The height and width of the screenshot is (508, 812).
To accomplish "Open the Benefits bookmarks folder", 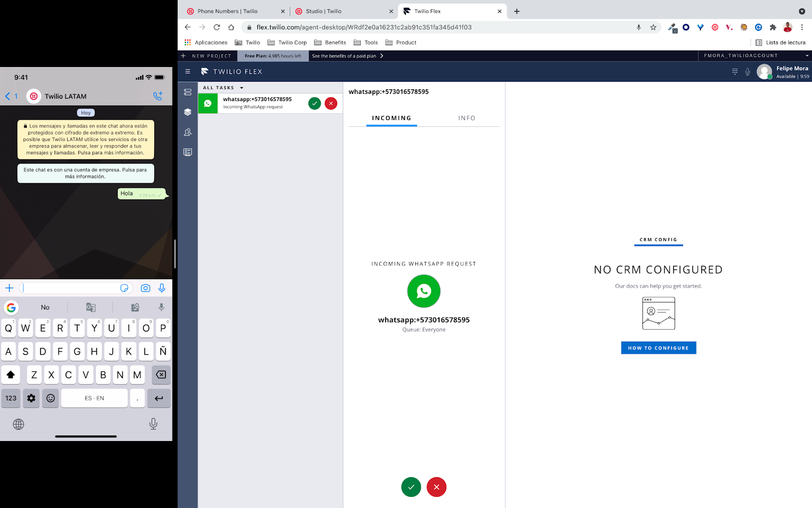I will pos(330,43).
